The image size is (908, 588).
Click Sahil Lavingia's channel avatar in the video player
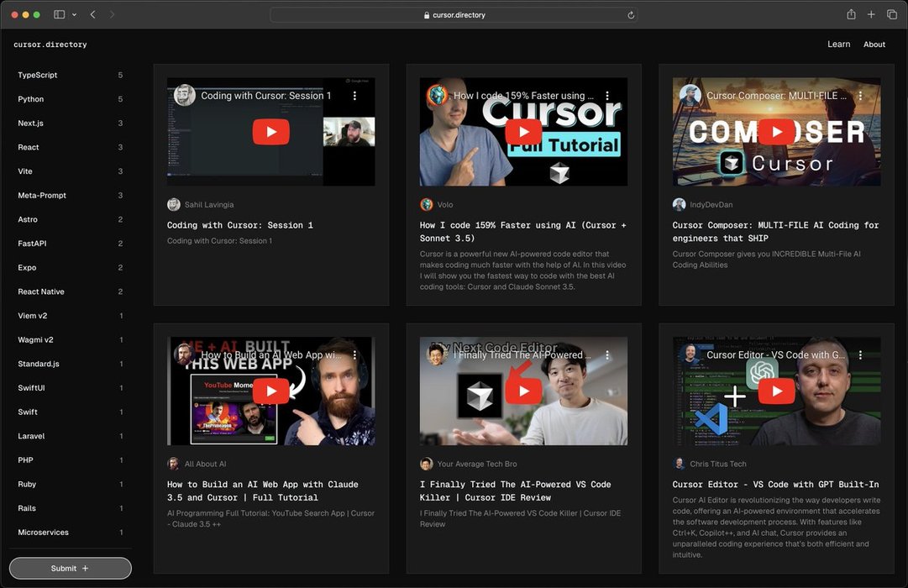tap(185, 96)
